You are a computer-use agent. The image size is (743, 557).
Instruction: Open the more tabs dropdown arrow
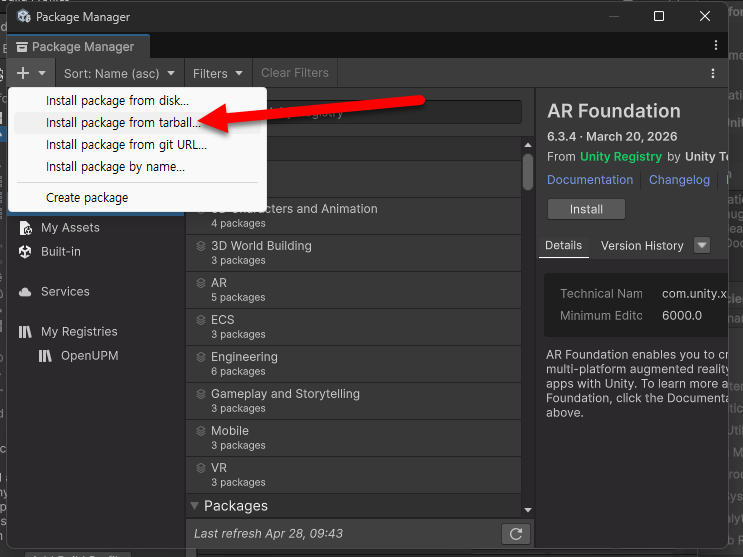click(702, 246)
